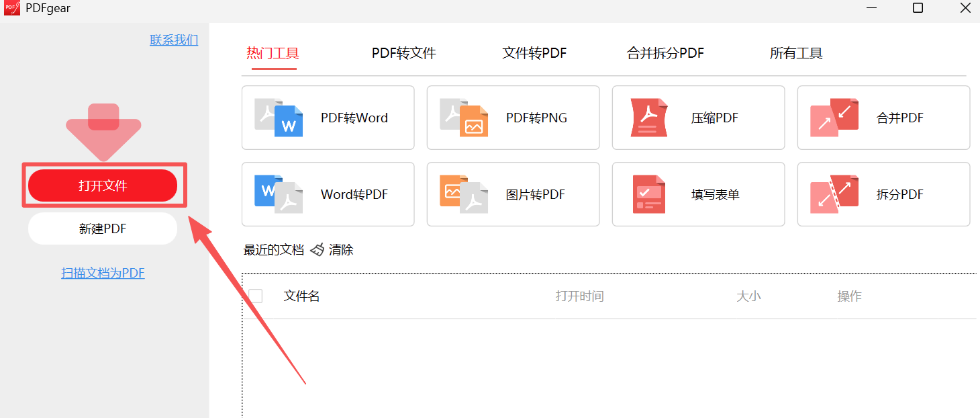Click the 清除 broom icon to clear history
The height and width of the screenshot is (418, 980).
(317, 249)
